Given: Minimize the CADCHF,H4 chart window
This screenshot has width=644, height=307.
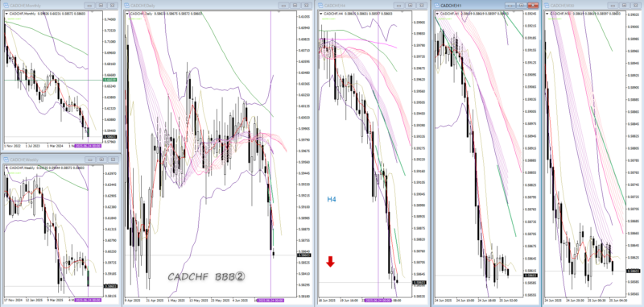Looking at the screenshot, I should [x=398, y=6].
